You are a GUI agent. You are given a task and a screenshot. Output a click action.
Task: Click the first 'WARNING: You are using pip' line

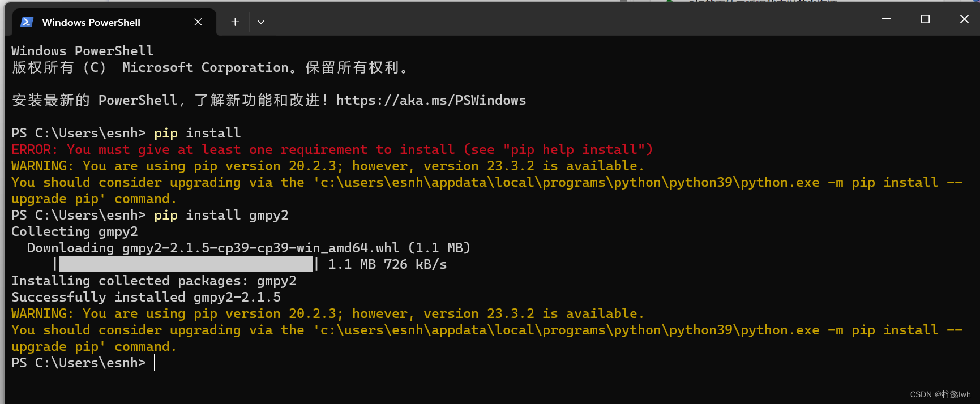[328, 166]
